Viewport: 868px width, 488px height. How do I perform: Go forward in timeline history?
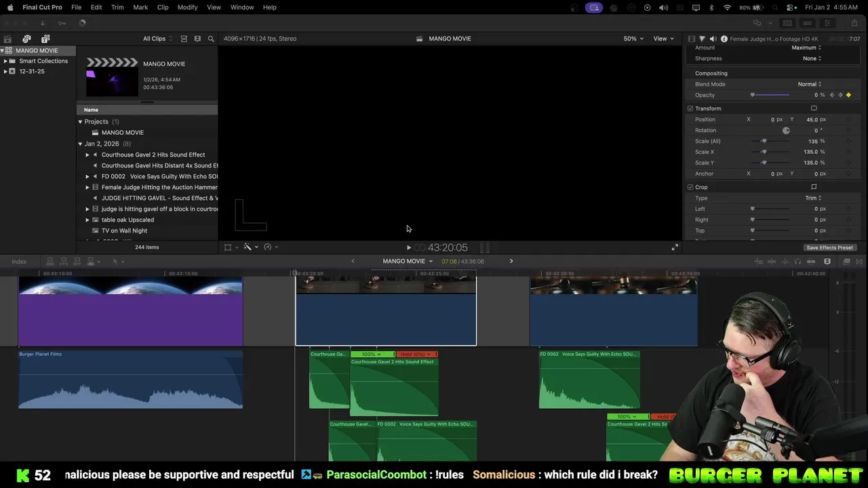coord(511,261)
